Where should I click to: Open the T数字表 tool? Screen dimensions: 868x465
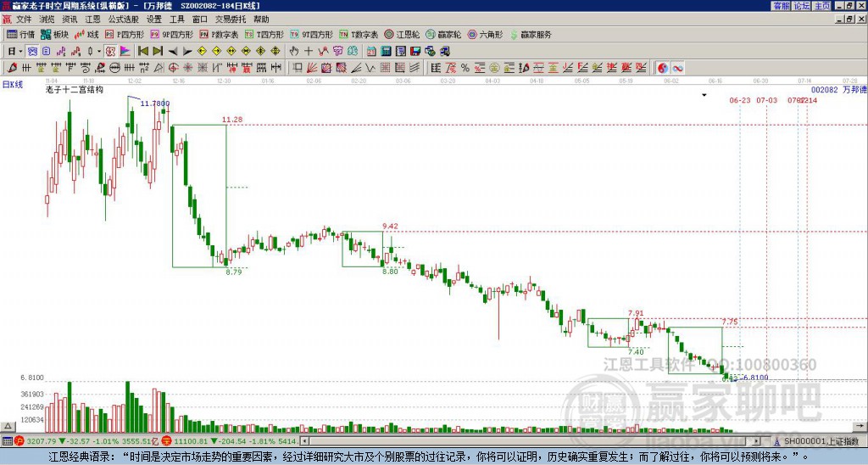tap(359, 34)
